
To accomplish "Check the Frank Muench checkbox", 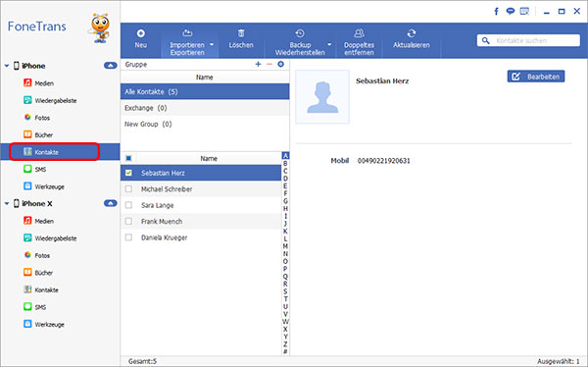I will pyautogui.click(x=128, y=221).
